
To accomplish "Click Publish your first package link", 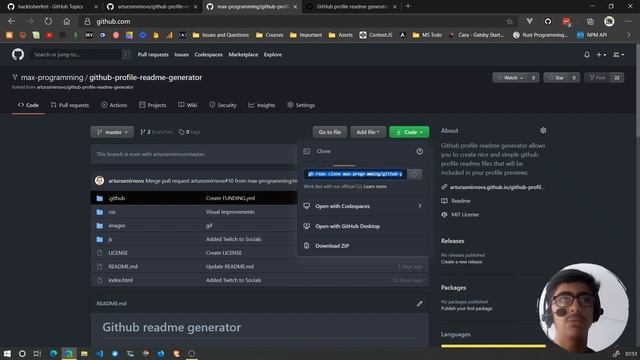I will pos(467,309).
